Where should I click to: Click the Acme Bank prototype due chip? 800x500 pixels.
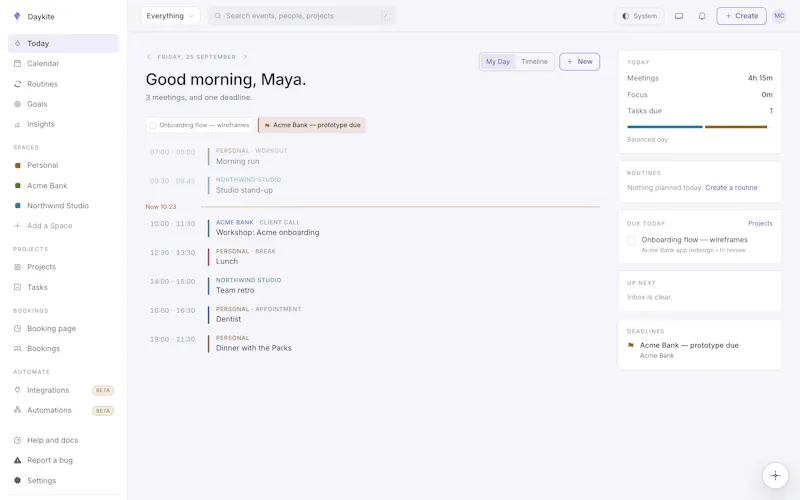click(x=312, y=125)
